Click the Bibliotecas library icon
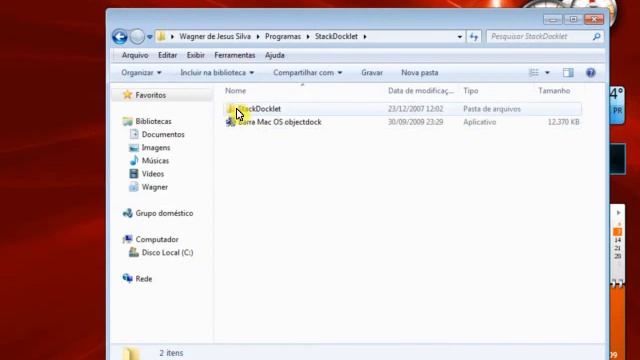 tap(128, 121)
